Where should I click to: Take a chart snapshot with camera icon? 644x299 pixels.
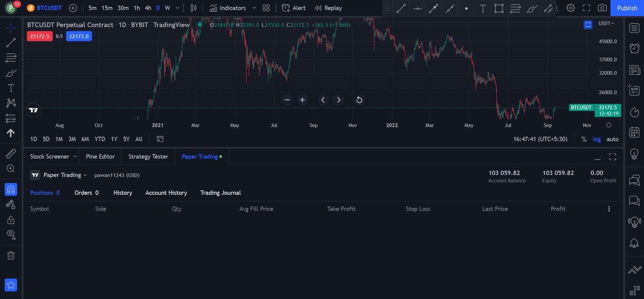602,8
